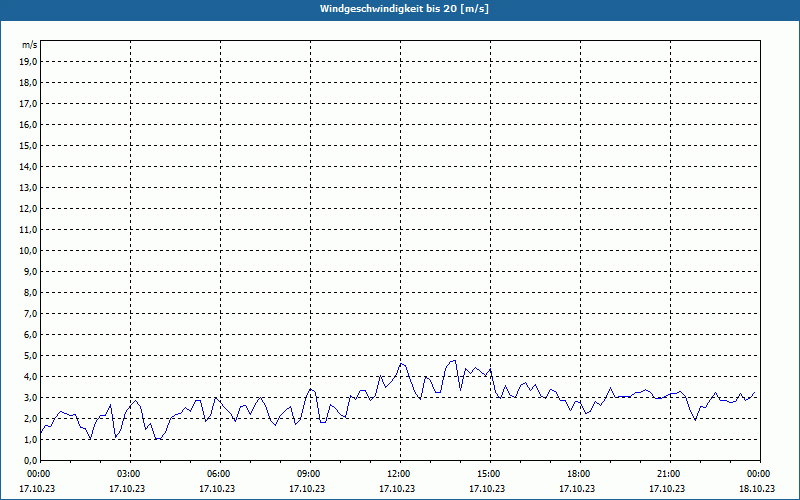Select the 10,0 y-axis label
Image resolution: width=800 pixels, height=500 pixels.
[28, 251]
